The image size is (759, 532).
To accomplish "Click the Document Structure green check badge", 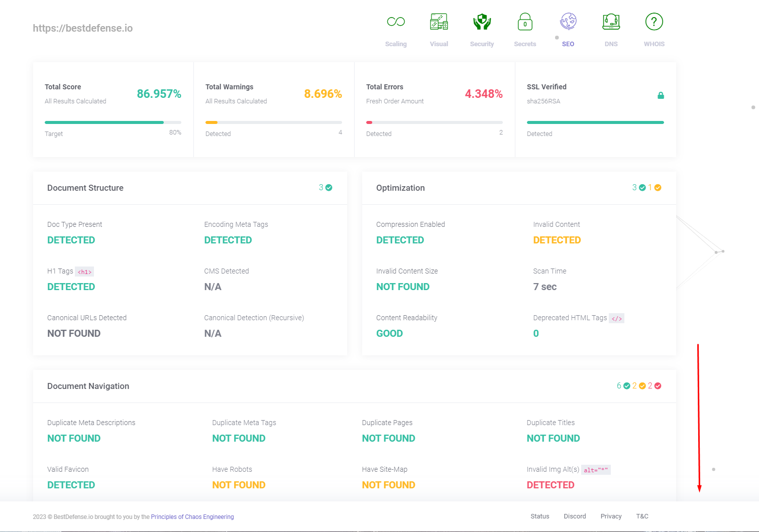I will click(x=329, y=188).
